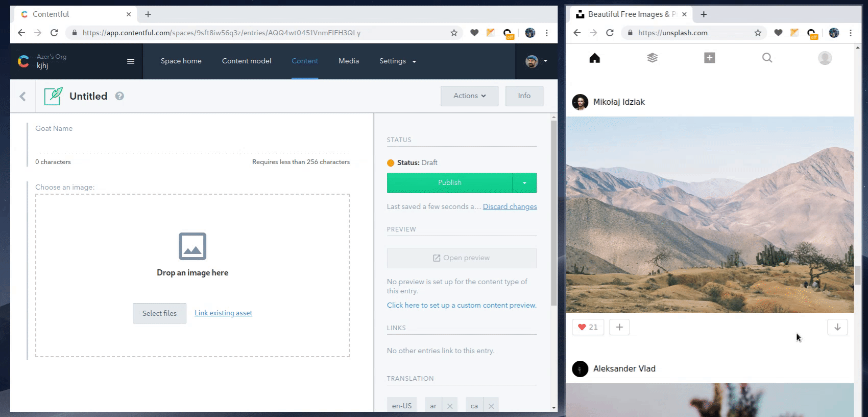Expand the Actions dropdown
Viewport: 868px width, 417px height.
click(469, 96)
